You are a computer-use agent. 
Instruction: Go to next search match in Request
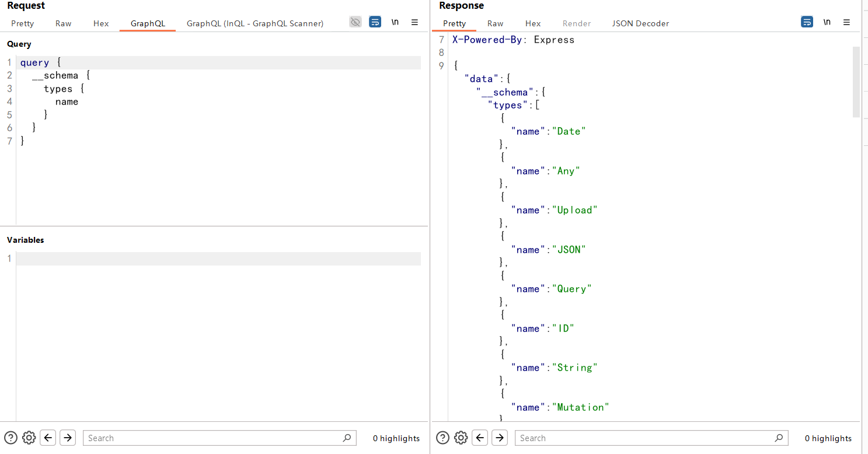(68, 438)
